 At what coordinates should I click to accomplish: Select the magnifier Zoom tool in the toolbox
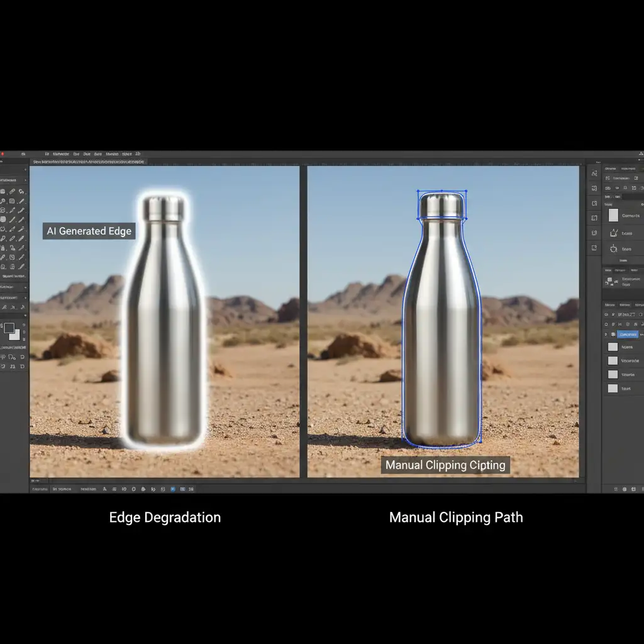pos(4,201)
